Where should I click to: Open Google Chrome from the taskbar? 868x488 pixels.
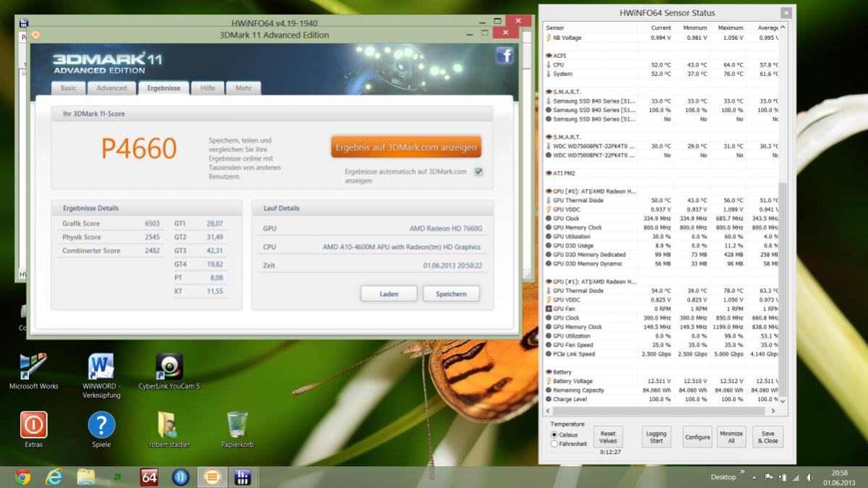tap(22, 477)
